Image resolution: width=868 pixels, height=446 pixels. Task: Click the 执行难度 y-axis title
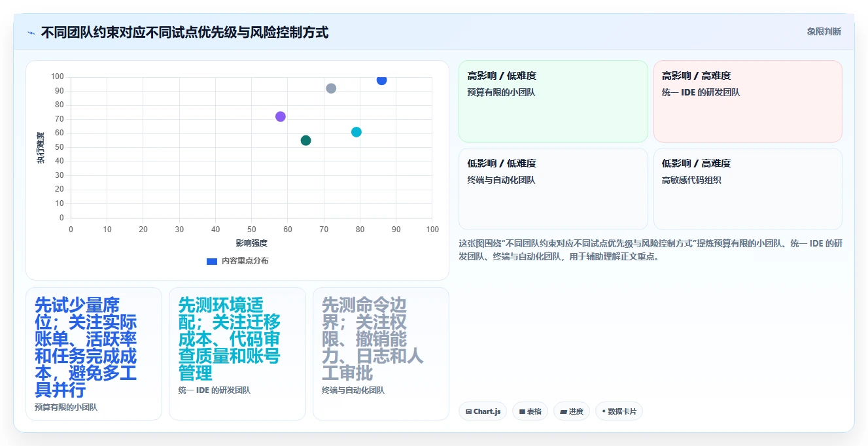coord(41,148)
